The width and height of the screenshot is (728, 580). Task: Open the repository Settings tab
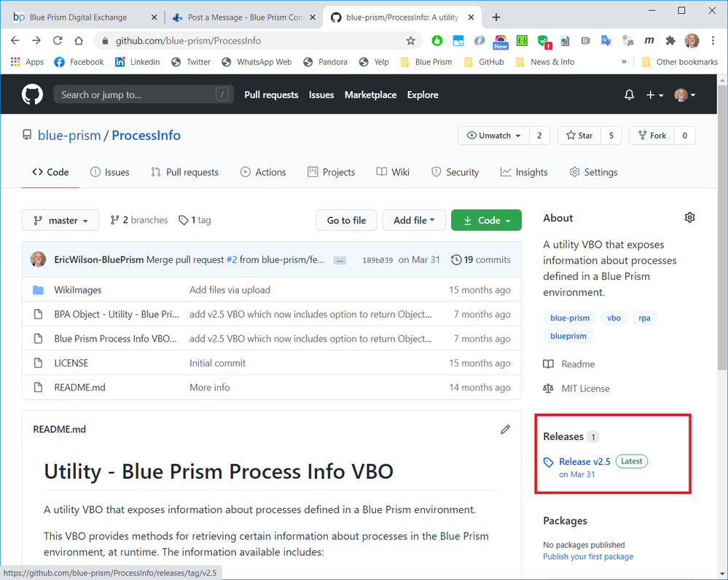[x=593, y=172]
